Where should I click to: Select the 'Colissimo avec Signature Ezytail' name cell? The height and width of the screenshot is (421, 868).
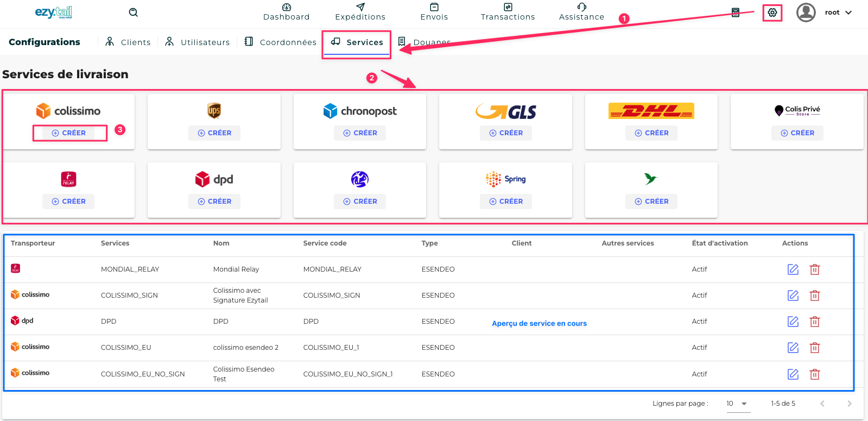[240, 296]
